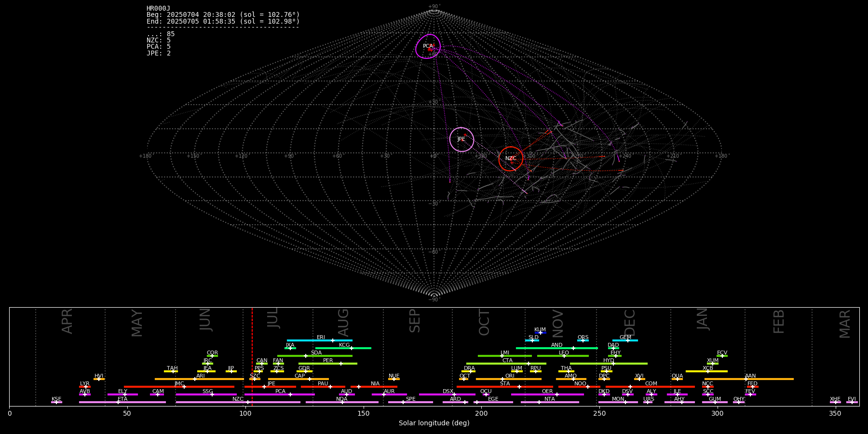868x434 pixels.
Task: Click the EVI shower label in timeline
Action: (852, 399)
